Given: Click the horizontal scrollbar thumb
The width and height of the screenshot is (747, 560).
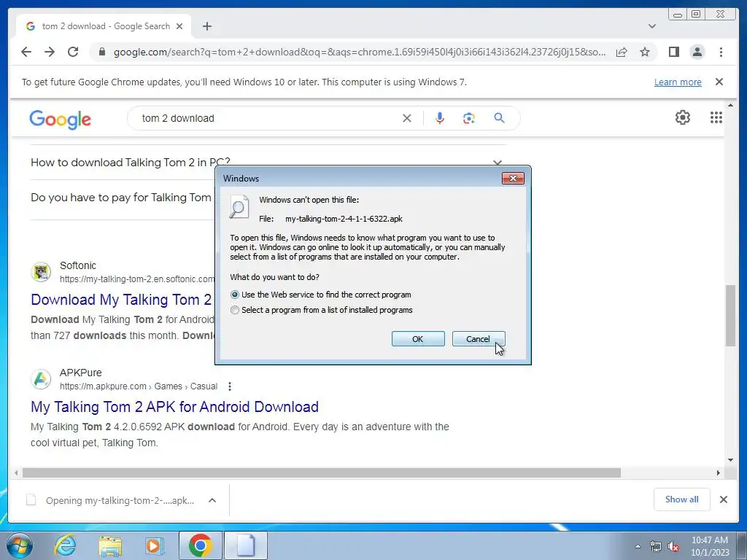Looking at the screenshot, I should (322, 472).
